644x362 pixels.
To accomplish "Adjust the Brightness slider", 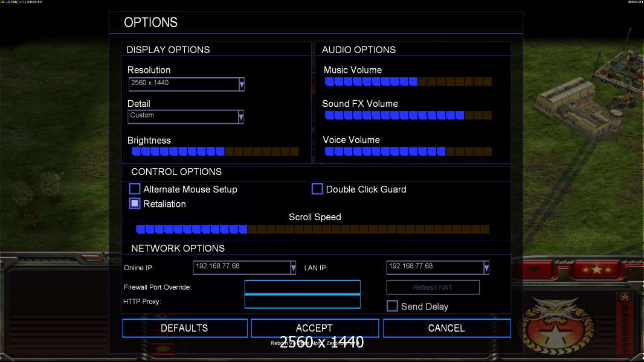I will click(x=215, y=151).
